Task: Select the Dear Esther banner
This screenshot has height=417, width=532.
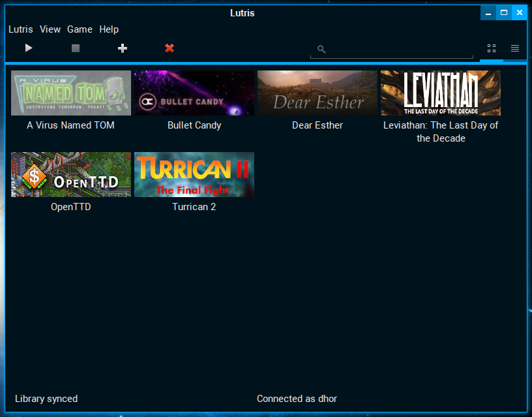Action: pos(318,93)
